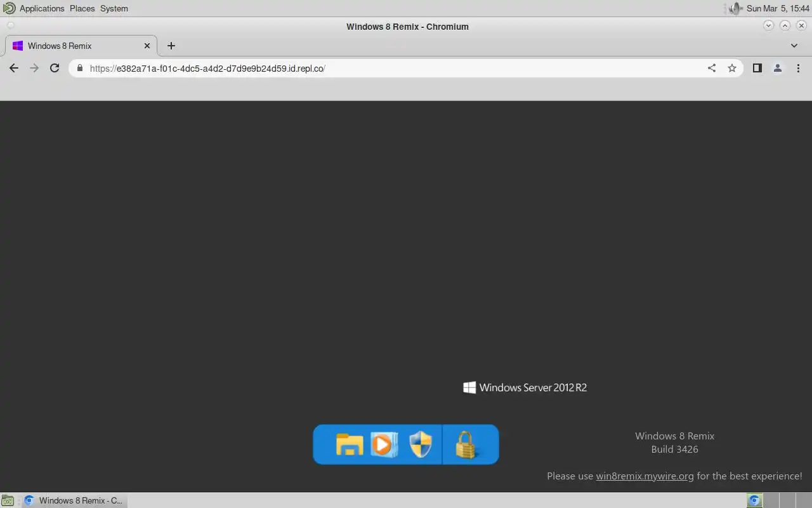Minimize the Chromium window

(769, 26)
